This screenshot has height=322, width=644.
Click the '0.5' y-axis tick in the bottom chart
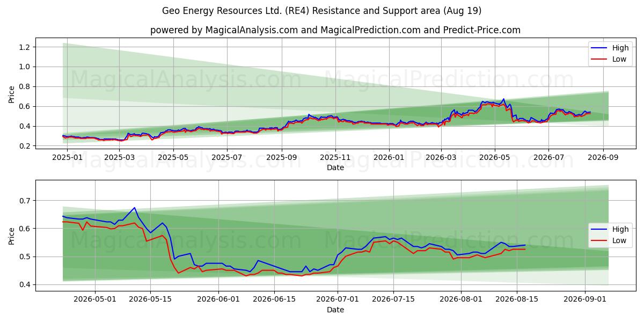26,257
